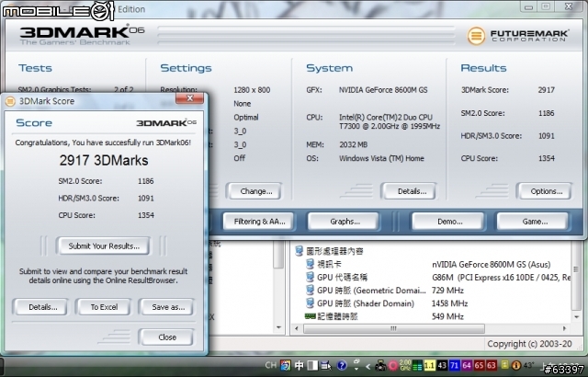The height and width of the screenshot is (377, 588).
Task: Select the 549 MHz value
Action: click(447, 316)
